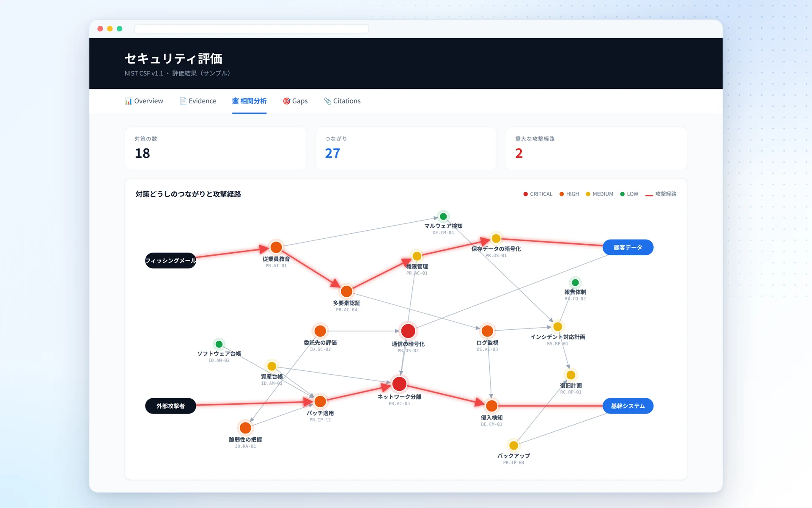Select the 委託先の評価 node circle
The width and height of the screenshot is (812, 508).
pyautogui.click(x=320, y=331)
